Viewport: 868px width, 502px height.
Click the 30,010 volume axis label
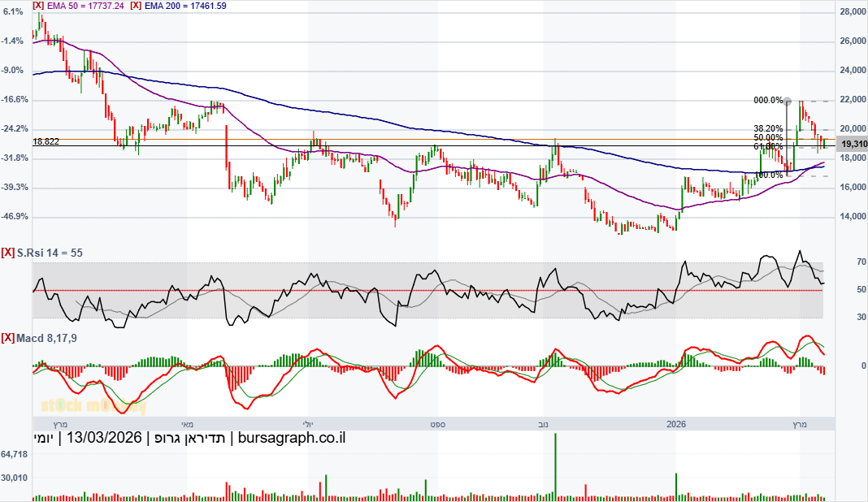15,478
